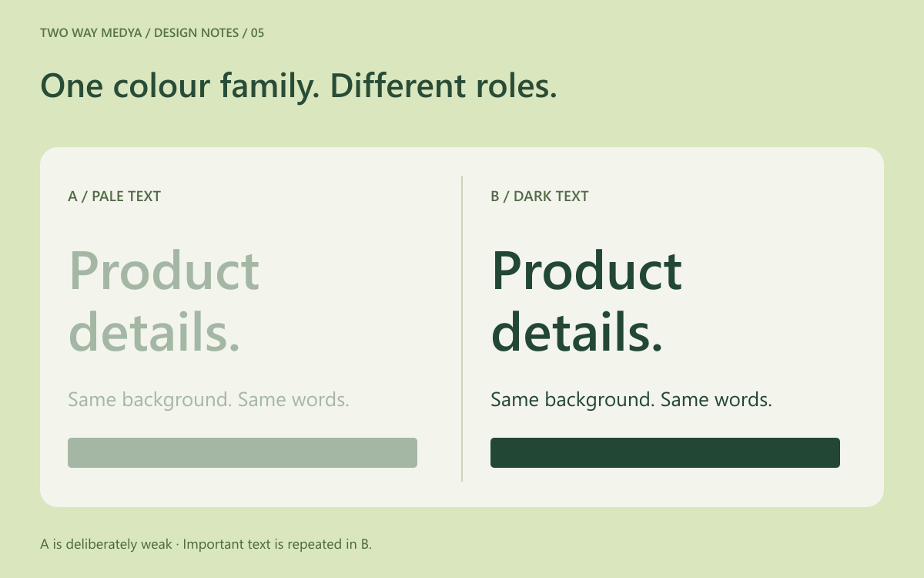The width and height of the screenshot is (924, 578).
Task: Click the 'B / DARK TEXT' label
Action: coord(539,197)
